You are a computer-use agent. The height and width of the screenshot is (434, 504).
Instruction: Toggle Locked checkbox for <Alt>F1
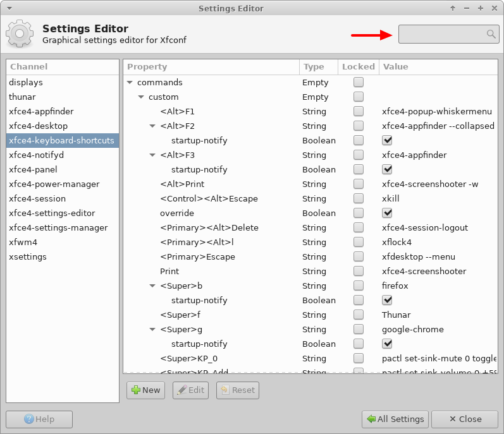(x=359, y=111)
